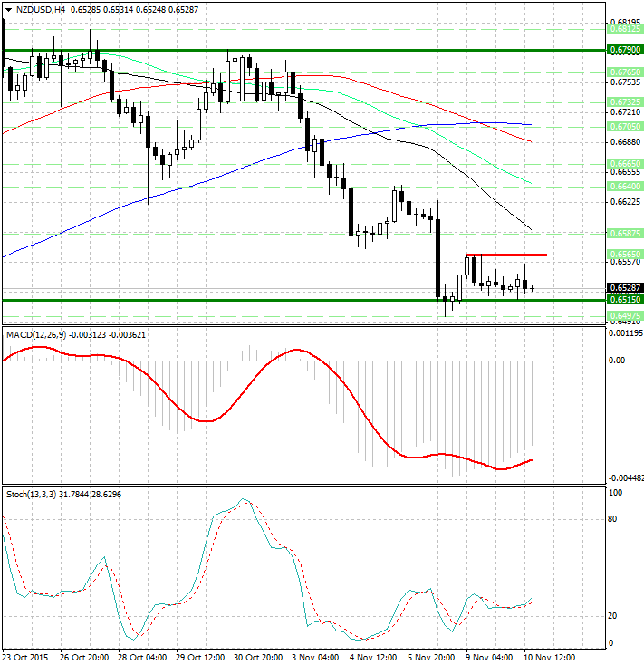644x665 pixels.
Task: Click the 0.68125 dashed level label
Action: pos(625,29)
